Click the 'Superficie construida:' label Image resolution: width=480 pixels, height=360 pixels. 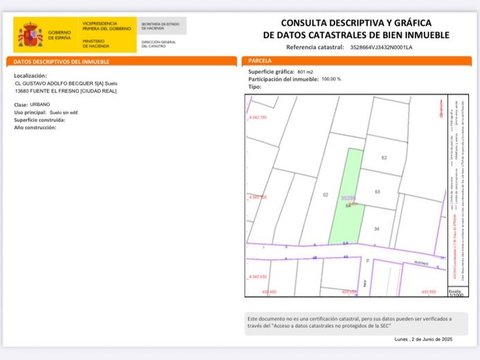(40, 120)
